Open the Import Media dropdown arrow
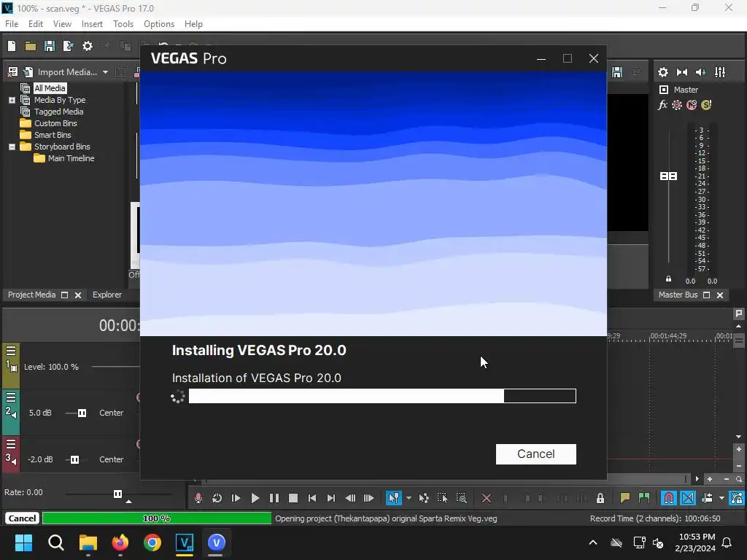 pos(105,72)
